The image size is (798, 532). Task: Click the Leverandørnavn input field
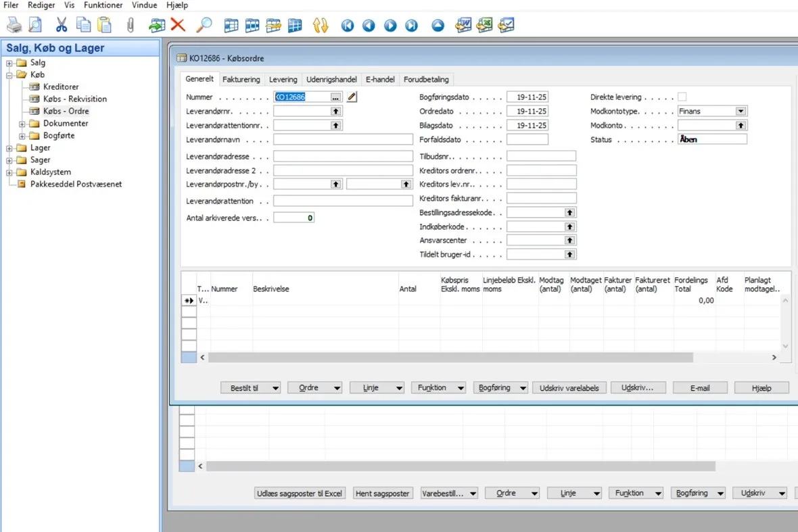(343, 140)
